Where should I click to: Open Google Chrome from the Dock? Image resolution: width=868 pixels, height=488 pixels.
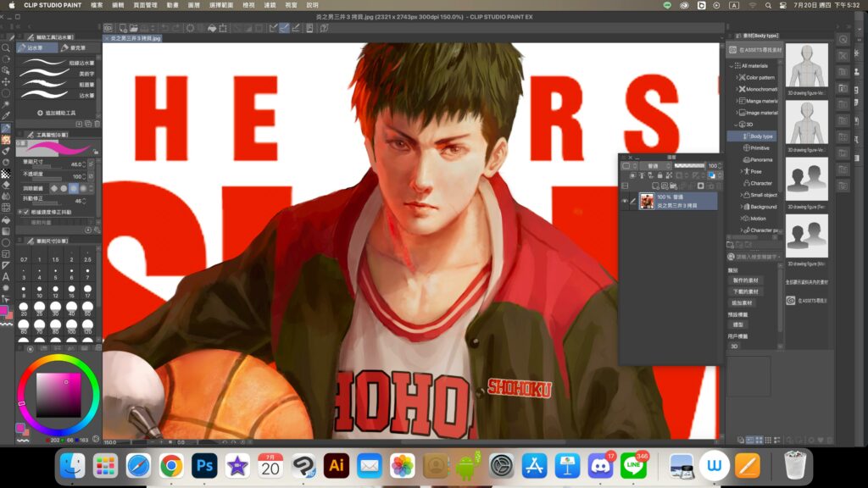[171, 466]
